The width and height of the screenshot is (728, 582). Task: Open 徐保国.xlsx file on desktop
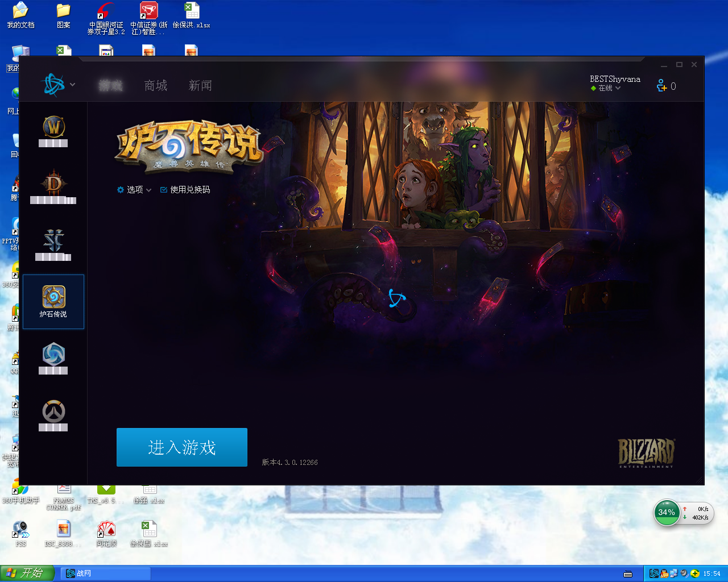(149, 534)
